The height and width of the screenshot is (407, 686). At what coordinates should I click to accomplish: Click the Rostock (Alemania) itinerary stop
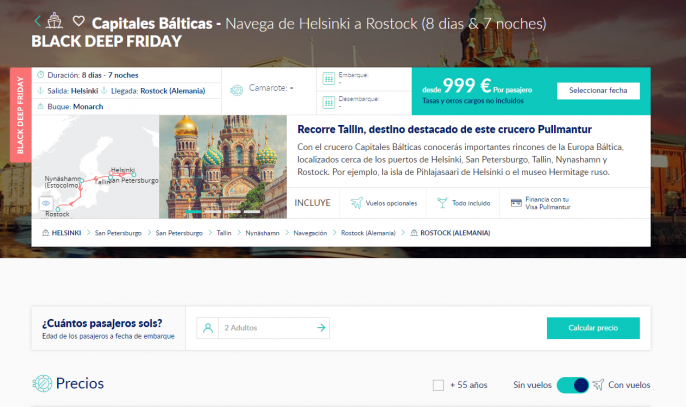(x=368, y=233)
